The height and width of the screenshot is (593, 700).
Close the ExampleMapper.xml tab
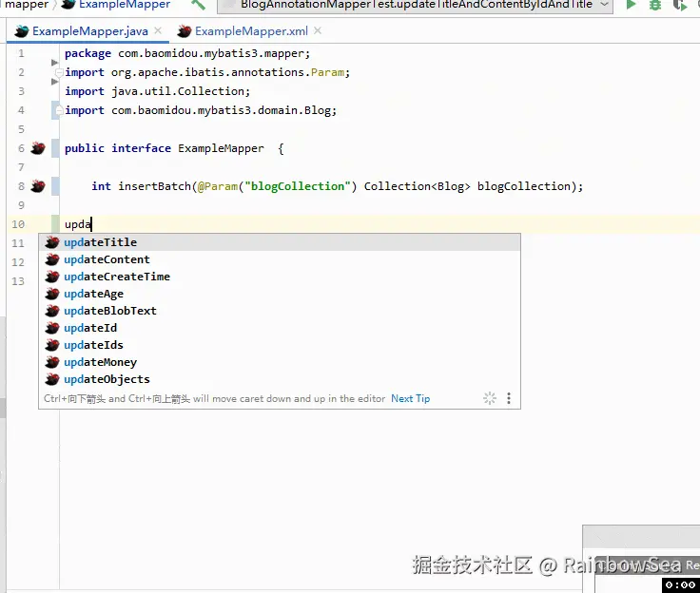point(318,30)
